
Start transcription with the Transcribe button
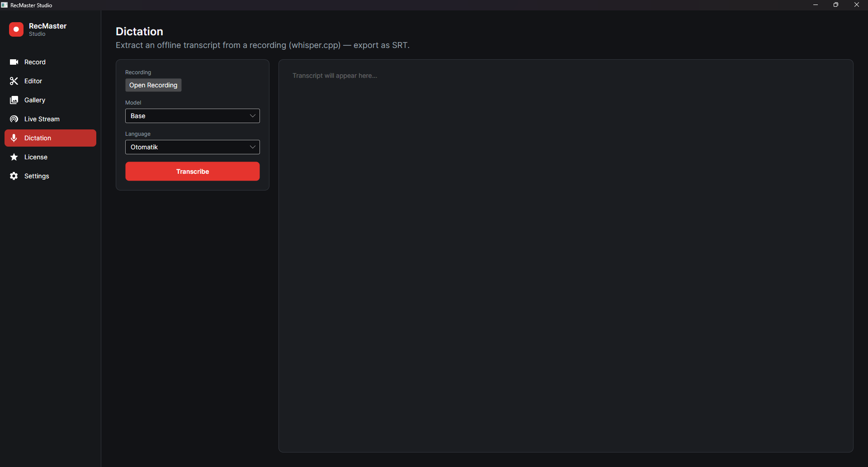(193, 172)
